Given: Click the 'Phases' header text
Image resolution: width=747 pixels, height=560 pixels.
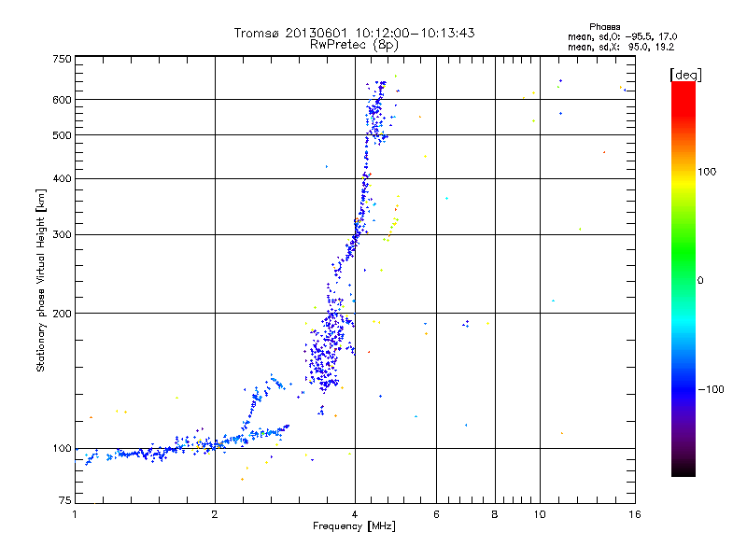Looking at the screenshot, I should 604,27.
